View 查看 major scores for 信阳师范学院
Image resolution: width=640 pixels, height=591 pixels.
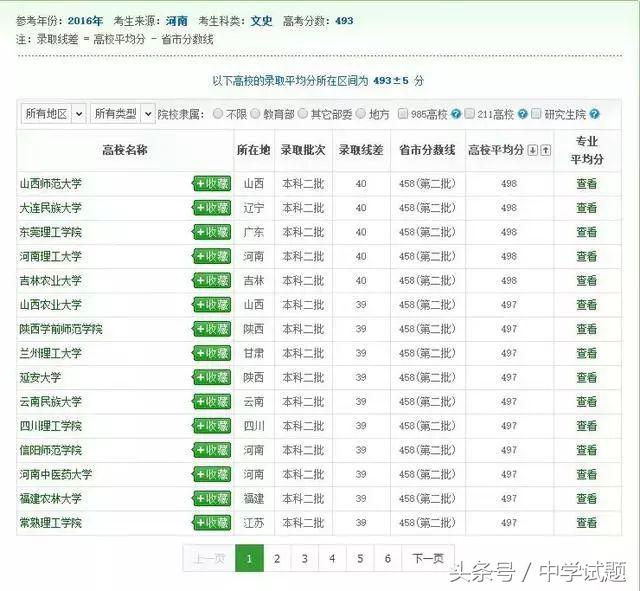[587, 450]
